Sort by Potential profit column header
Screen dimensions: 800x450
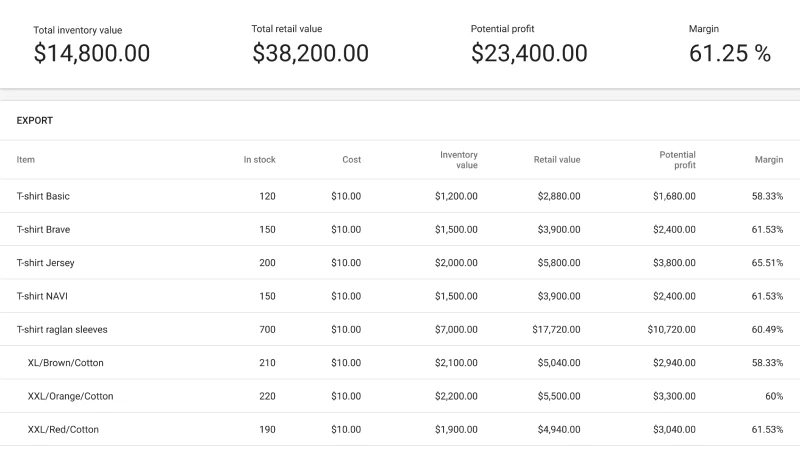[677, 160]
